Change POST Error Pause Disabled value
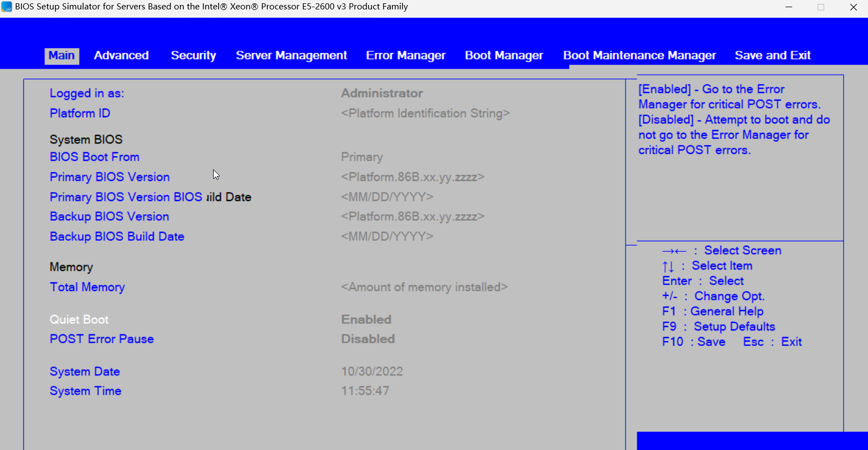The height and width of the screenshot is (450, 868). click(368, 339)
